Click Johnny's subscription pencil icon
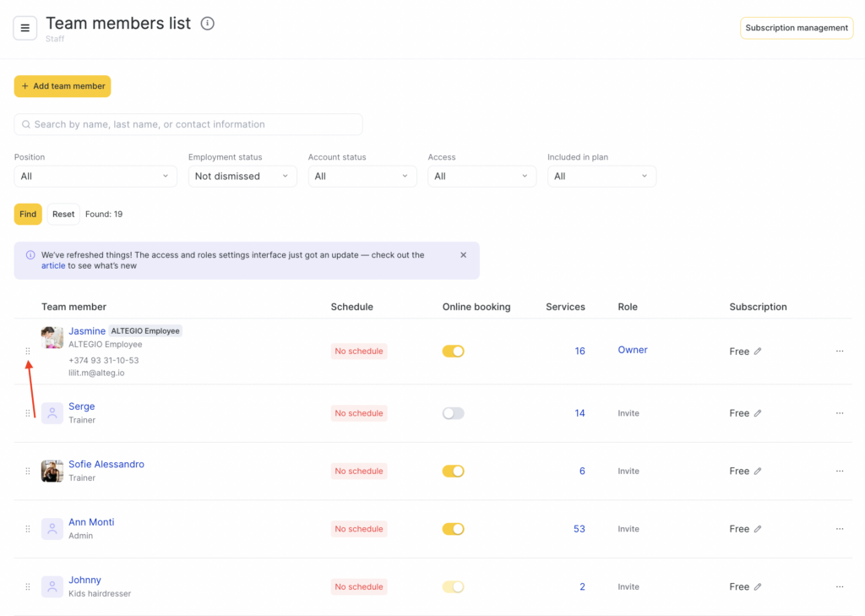Viewport: 865px width, 616px height. (x=758, y=586)
